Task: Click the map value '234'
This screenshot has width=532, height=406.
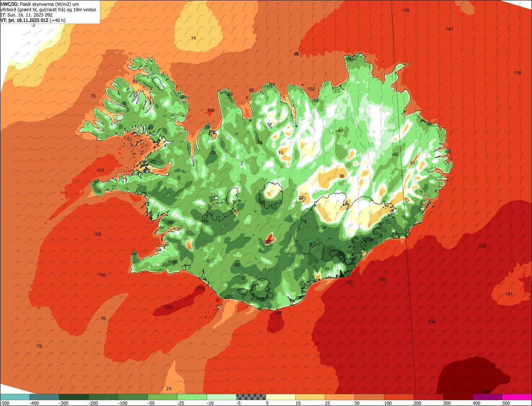Action: coord(432,322)
